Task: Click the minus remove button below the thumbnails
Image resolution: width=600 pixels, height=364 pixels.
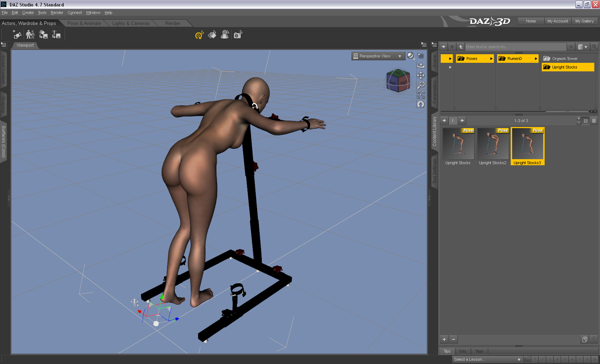Action: tap(454, 339)
